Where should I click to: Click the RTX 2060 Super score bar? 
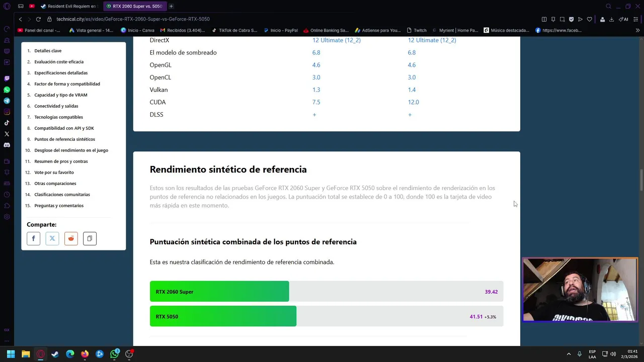click(x=327, y=292)
